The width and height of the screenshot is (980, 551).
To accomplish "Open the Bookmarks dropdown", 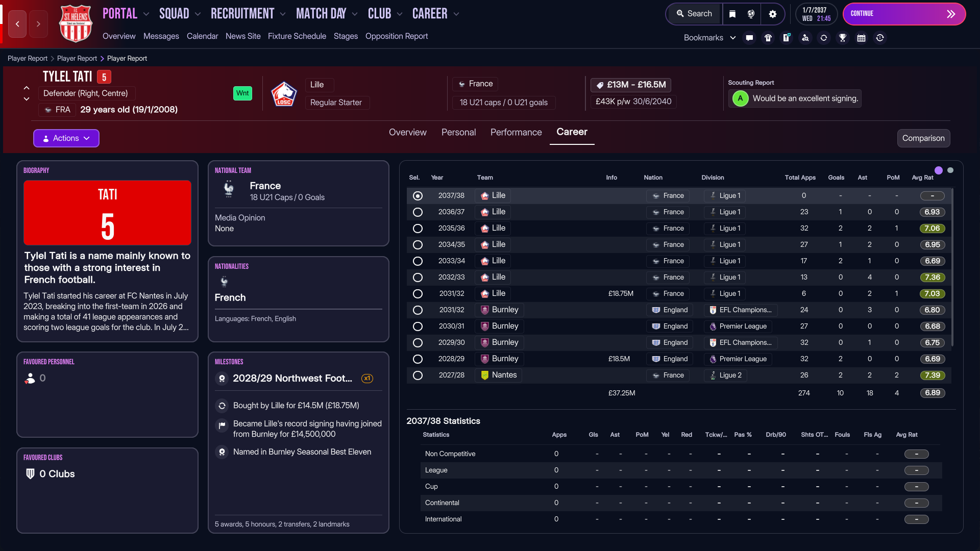I will tap(709, 38).
